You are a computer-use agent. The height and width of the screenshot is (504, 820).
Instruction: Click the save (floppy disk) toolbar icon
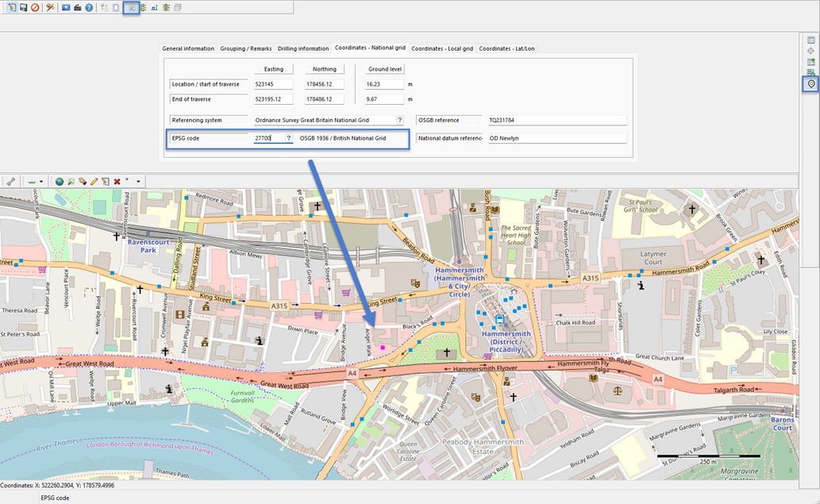[23, 7]
